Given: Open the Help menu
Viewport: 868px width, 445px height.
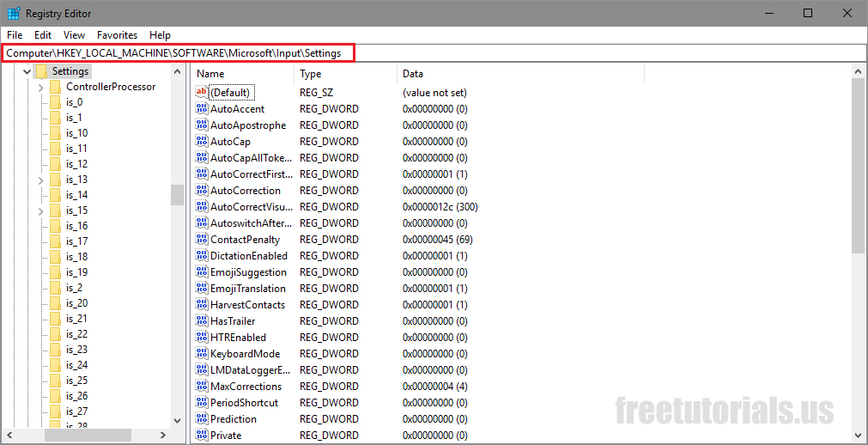Looking at the screenshot, I should (x=160, y=35).
